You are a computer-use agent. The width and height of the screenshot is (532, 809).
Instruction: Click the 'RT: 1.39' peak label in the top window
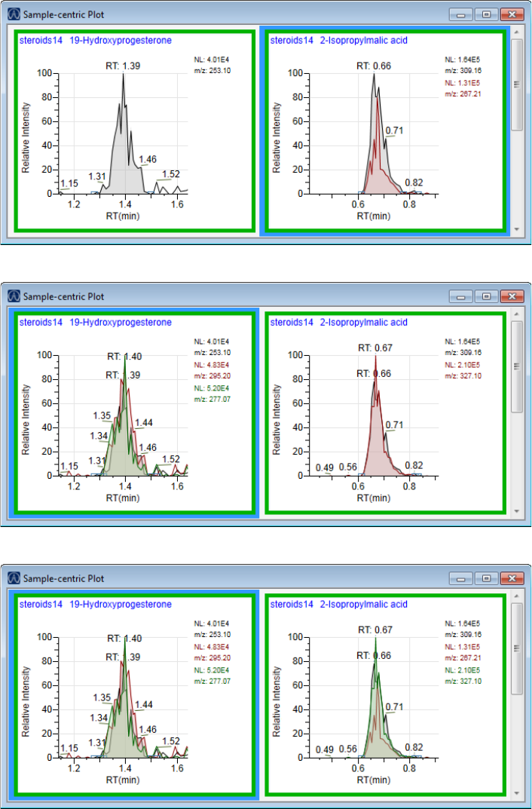tap(124, 66)
